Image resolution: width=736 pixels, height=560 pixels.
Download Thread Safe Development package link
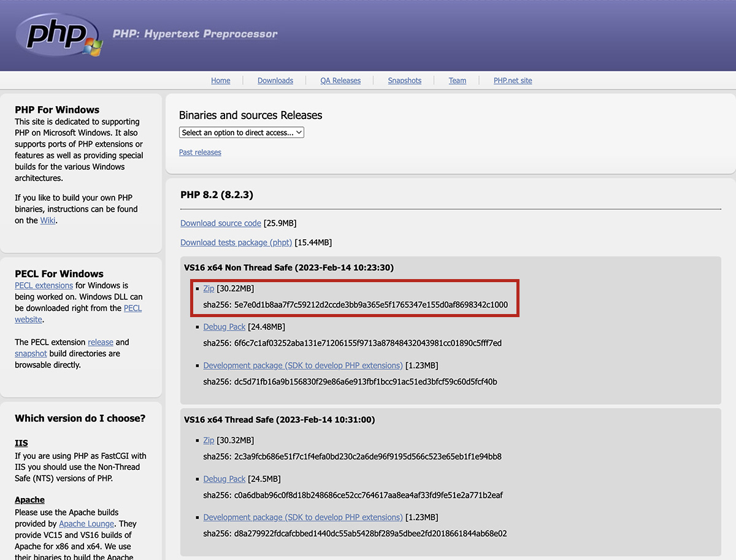click(x=303, y=518)
